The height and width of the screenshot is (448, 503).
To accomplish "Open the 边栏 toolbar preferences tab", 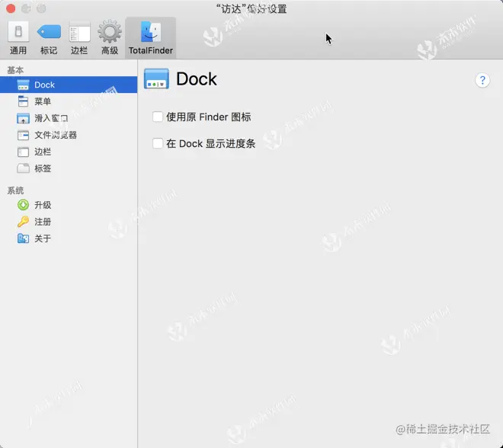I will [79, 38].
